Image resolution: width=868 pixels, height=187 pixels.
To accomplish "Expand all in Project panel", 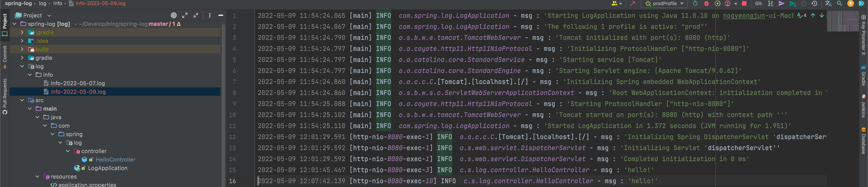I will coord(185,15).
